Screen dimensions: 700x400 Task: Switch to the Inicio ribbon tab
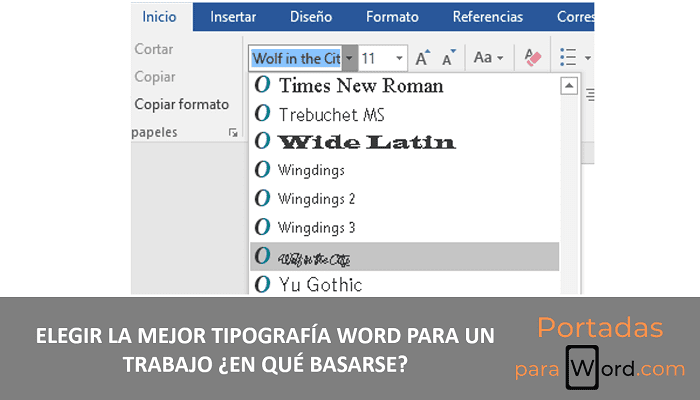coord(159,17)
